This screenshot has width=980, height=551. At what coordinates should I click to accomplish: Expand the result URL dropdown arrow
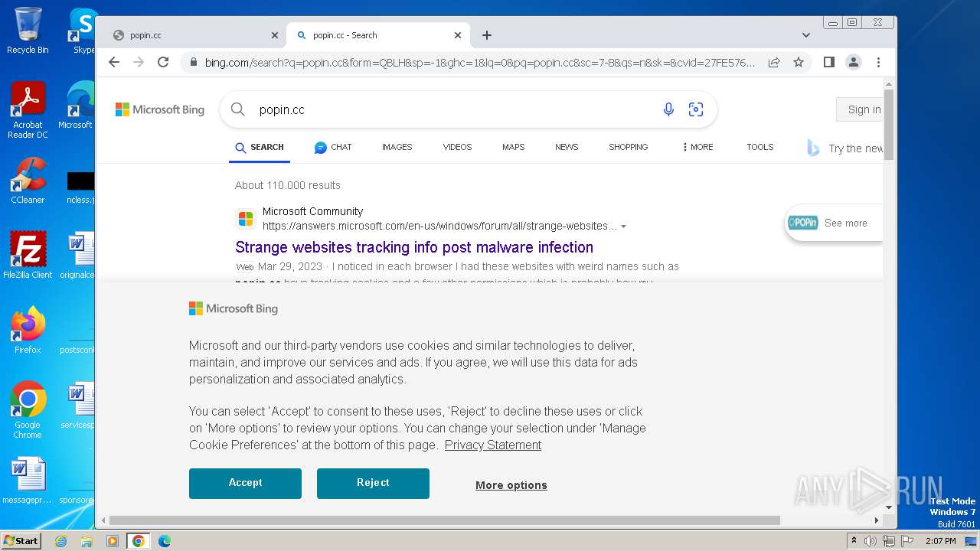coord(624,227)
